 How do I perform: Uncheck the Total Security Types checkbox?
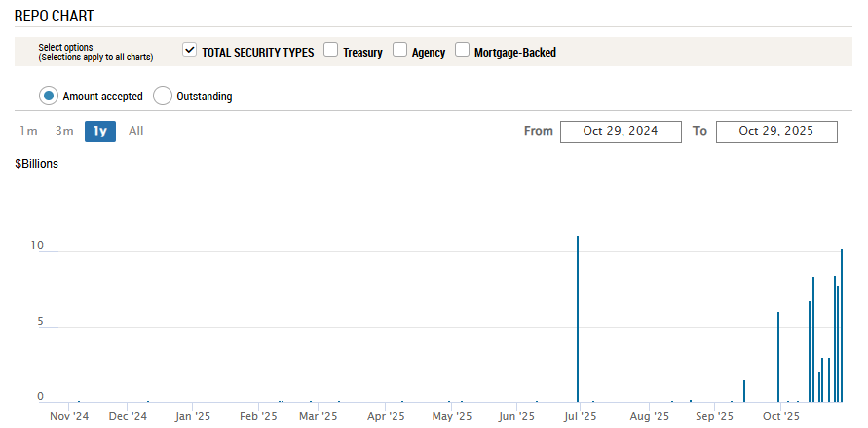[190, 51]
